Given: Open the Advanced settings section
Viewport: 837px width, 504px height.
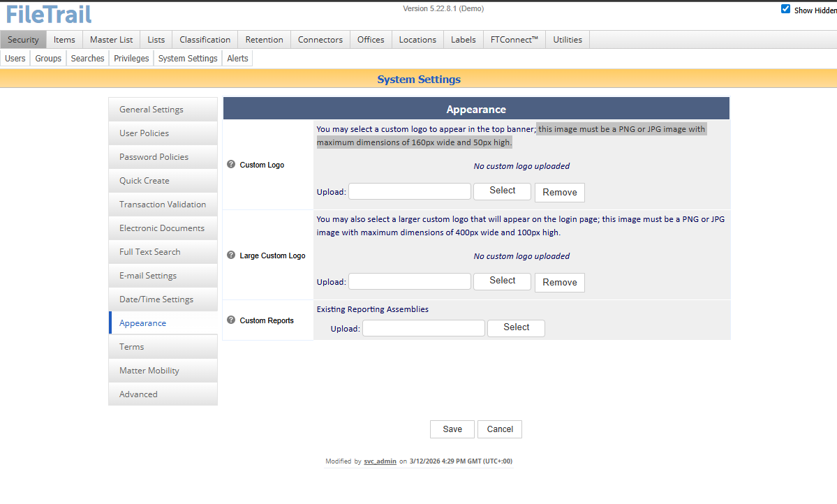Looking at the screenshot, I should [x=163, y=394].
